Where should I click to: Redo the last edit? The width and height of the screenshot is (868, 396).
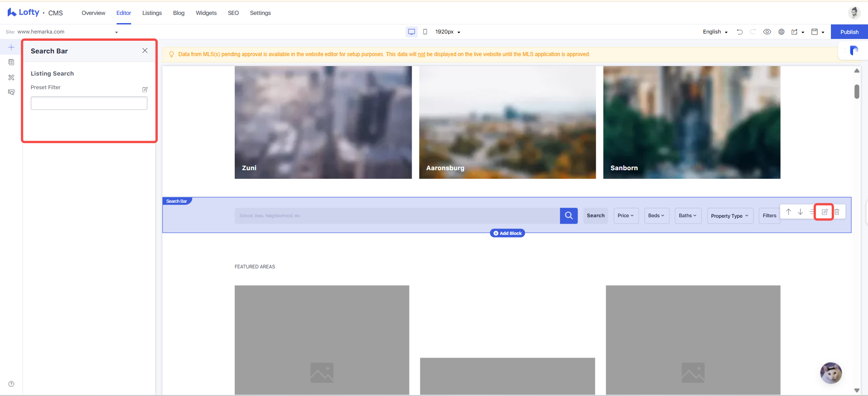(x=753, y=32)
